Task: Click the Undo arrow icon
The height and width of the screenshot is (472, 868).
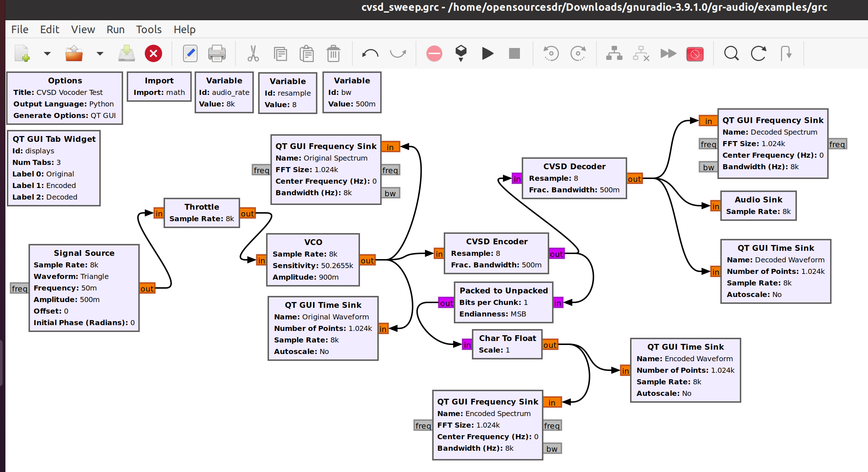Action: [370, 54]
